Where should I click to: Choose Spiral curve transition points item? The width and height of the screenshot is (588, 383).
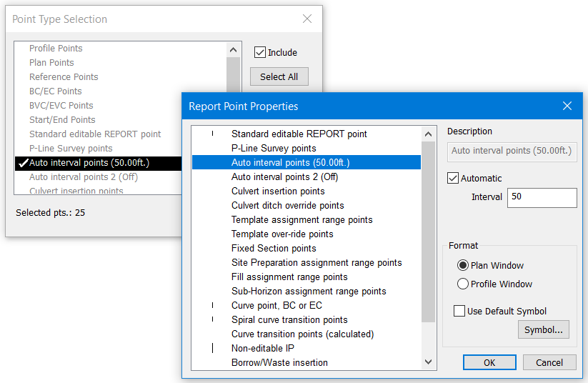coord(289,319)
